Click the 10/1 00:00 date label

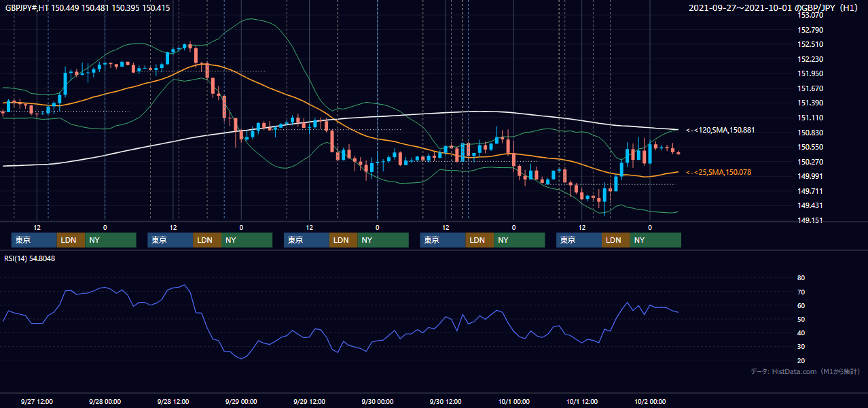(513, 401)
